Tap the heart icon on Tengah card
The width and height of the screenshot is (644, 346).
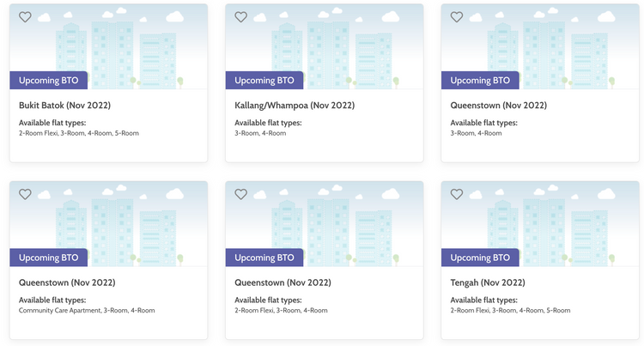tap(456, 194)
